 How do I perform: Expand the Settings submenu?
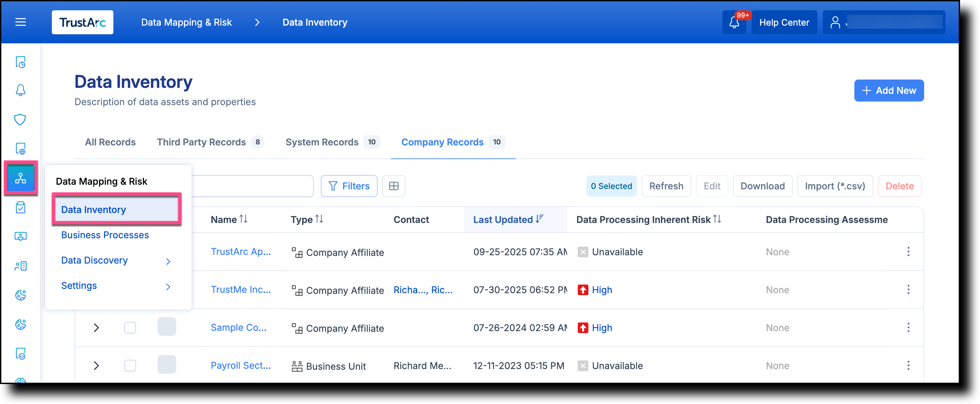tap(168, 287)
